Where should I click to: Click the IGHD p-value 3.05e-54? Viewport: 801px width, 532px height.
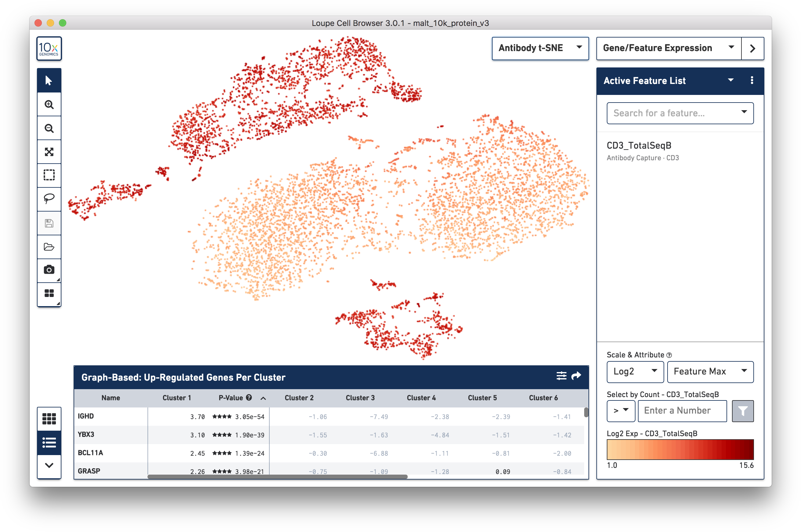click(x=250, y=417)
